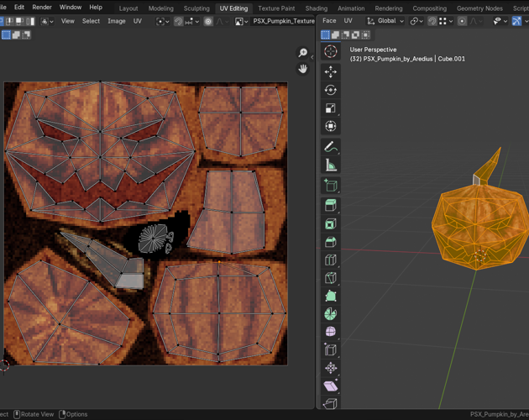Pick the Inset Faces tool
This screenshot has height=420, width=529.
point(331,223)
